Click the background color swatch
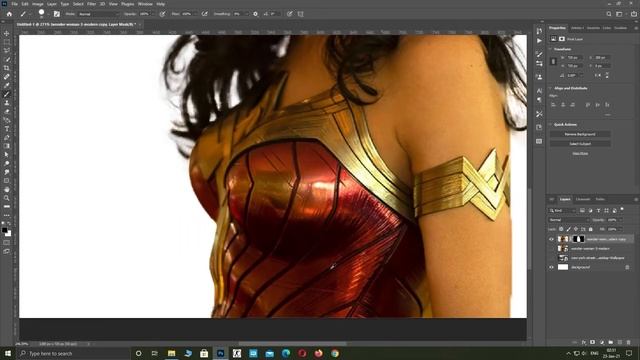Viewport: 640px width, 360px height. [x=8, y=234]
